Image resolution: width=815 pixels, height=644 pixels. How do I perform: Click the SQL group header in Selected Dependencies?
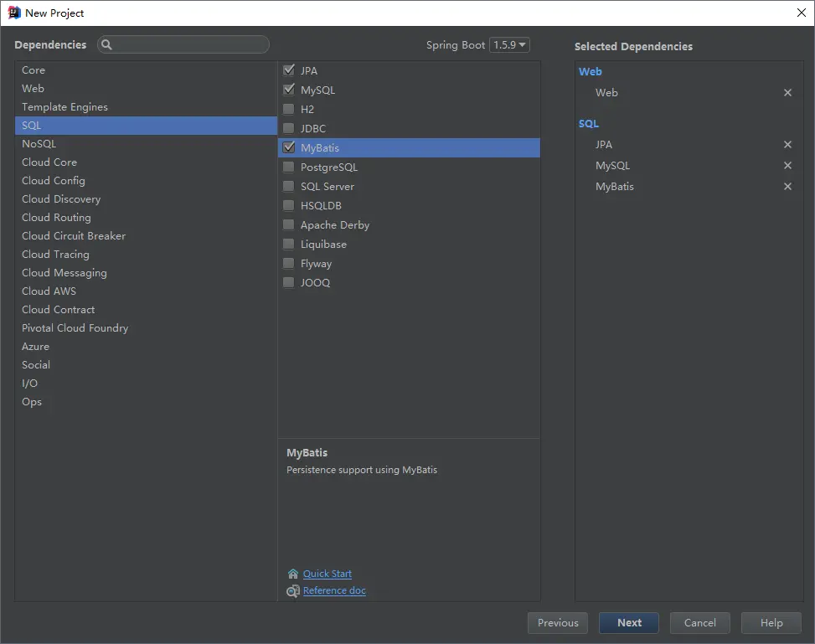(x=589, y=124)
